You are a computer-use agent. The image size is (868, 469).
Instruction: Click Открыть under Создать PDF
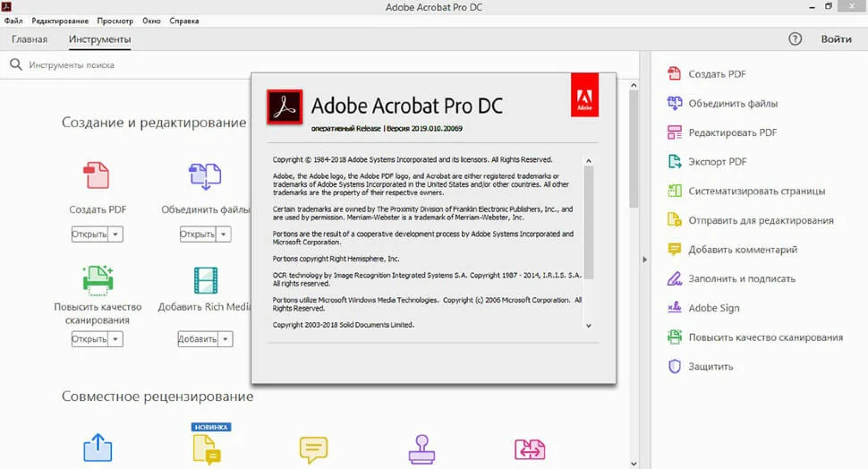(x=89, y=234)
